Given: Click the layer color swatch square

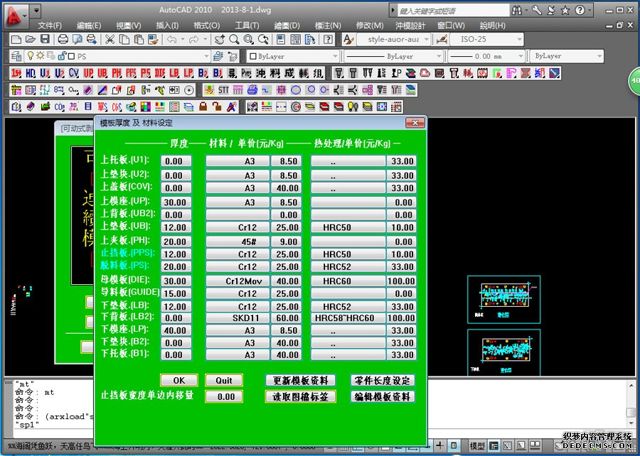Looking at the screenshot, I should [x=71, y=56].
